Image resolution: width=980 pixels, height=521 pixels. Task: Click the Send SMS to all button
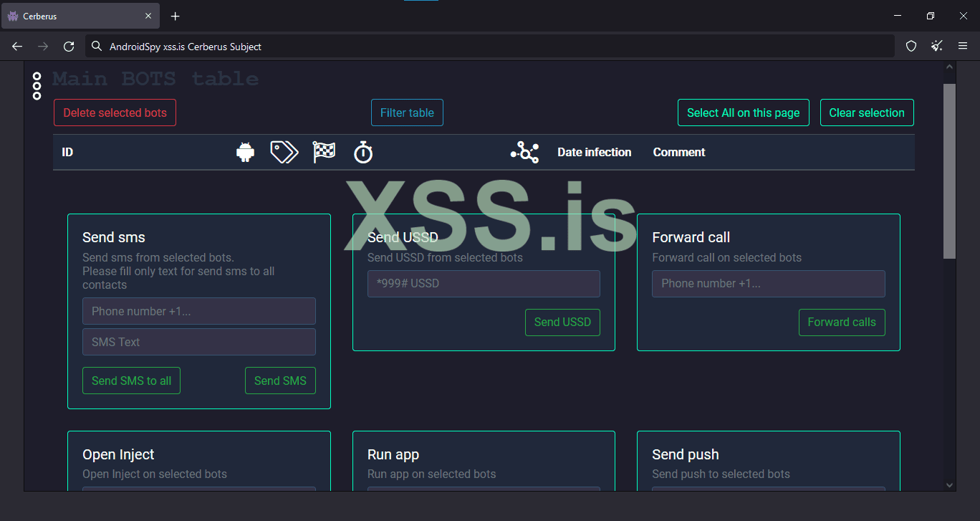pos(131,381)
